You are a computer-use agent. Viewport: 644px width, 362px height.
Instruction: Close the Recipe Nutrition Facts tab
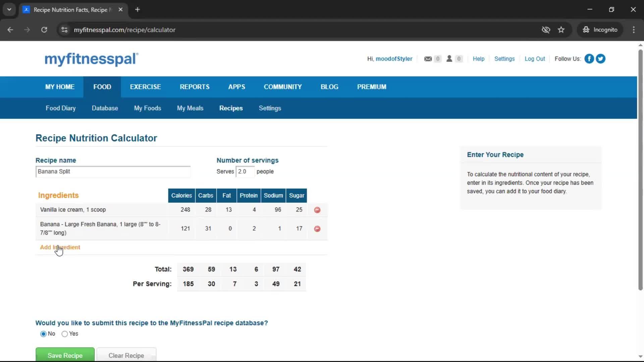120,10
